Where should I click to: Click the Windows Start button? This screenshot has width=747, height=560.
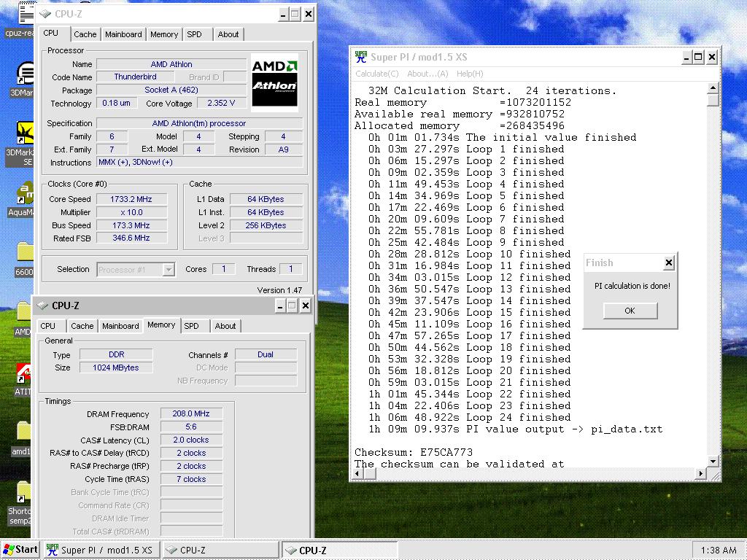[20, 550]
